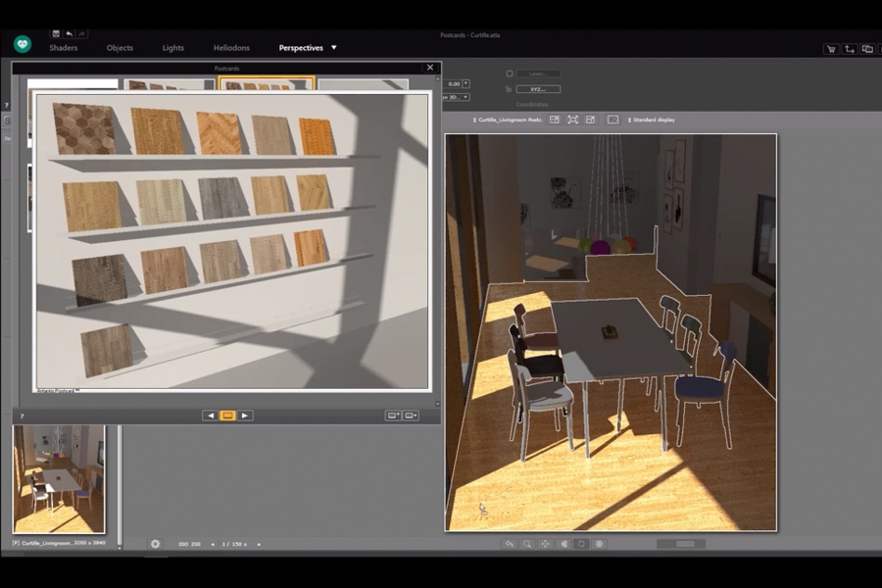Image resolution: width=882 pixels, height=588 pixels.
Task: Go to previous postcard with left arrow
Action: (210, 416)
